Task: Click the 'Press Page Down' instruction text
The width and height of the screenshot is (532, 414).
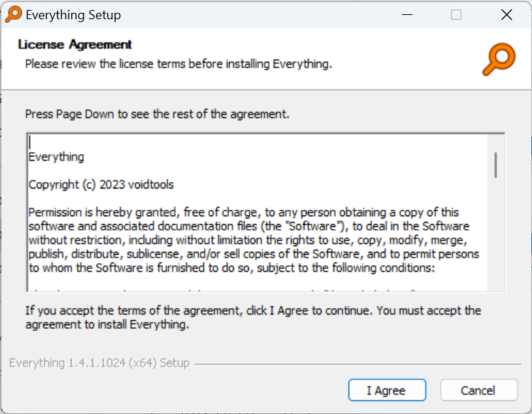Action: click(x=157, y=115)
